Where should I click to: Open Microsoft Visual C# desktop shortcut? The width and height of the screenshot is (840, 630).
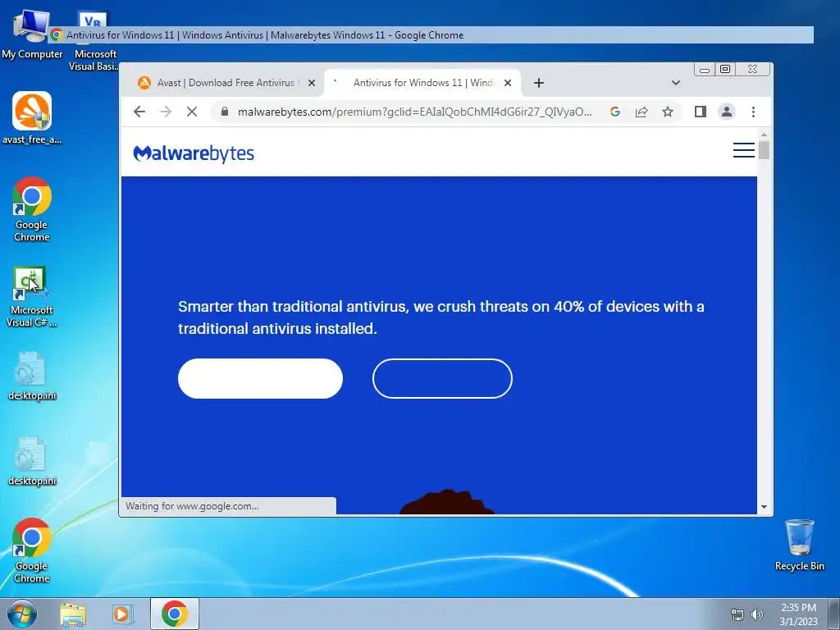point(32,296)
